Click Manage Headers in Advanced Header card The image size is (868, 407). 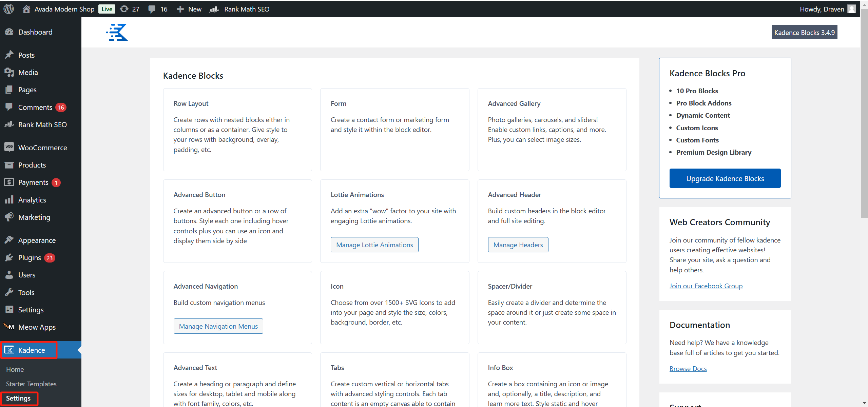click(518, 245)
